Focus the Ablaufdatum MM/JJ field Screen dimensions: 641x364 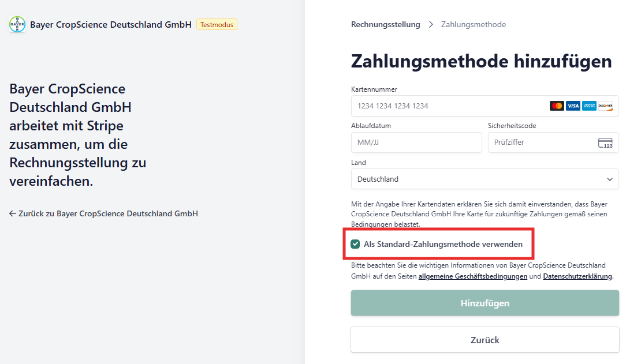[x=416, y=142]
